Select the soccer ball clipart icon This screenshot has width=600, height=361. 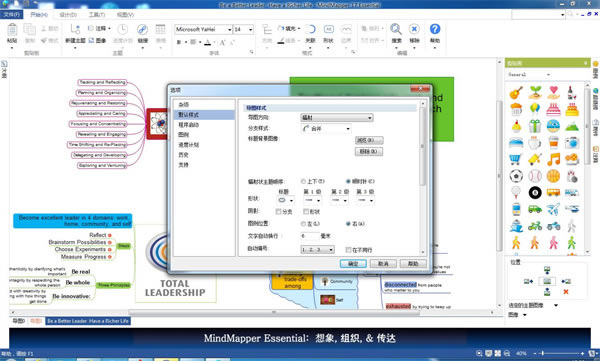516,176
